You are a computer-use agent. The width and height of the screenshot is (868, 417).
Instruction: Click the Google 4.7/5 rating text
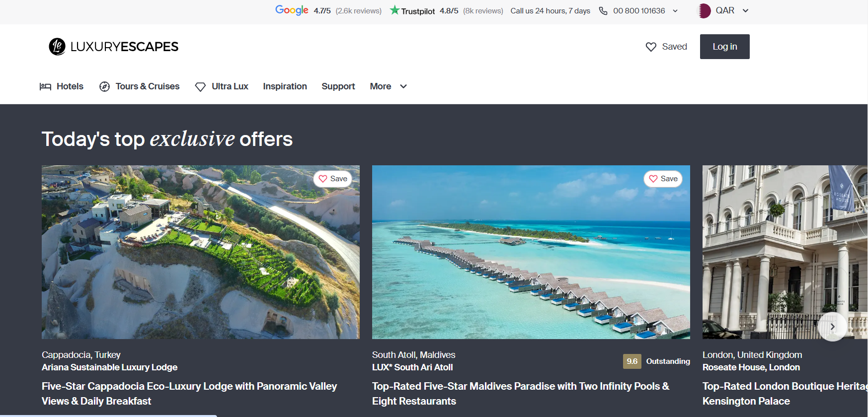(x=322, y=11)
